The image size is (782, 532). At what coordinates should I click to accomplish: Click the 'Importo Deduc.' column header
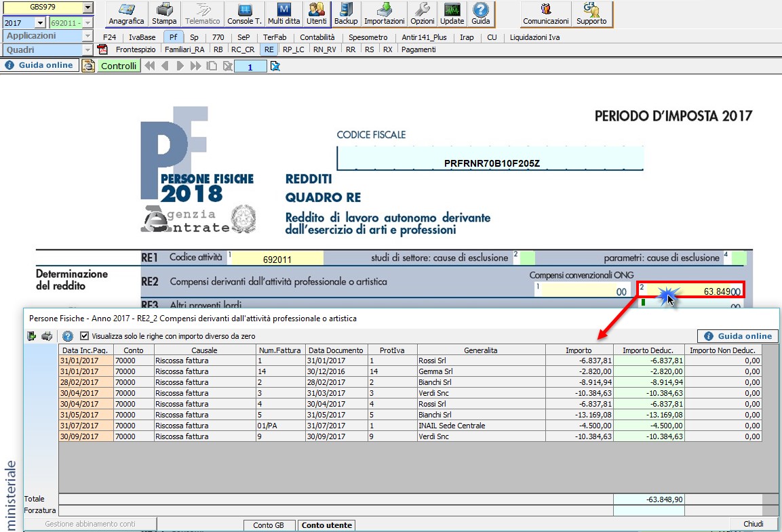pos(648,350)
